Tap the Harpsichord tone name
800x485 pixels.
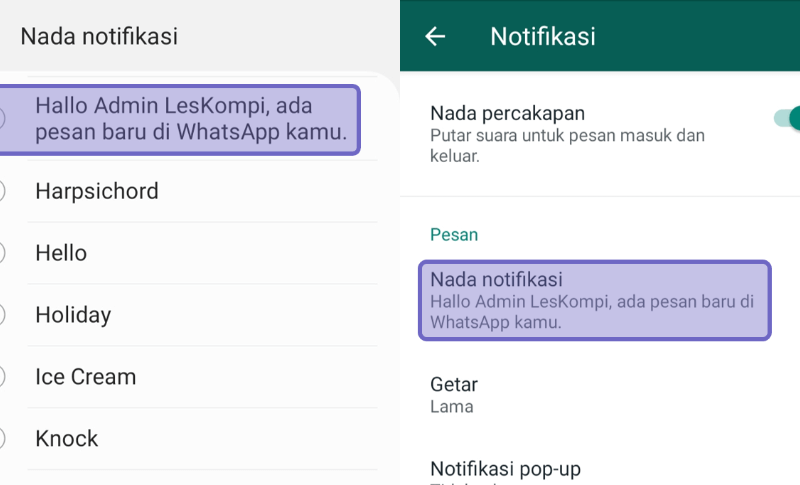pos(97,191)
